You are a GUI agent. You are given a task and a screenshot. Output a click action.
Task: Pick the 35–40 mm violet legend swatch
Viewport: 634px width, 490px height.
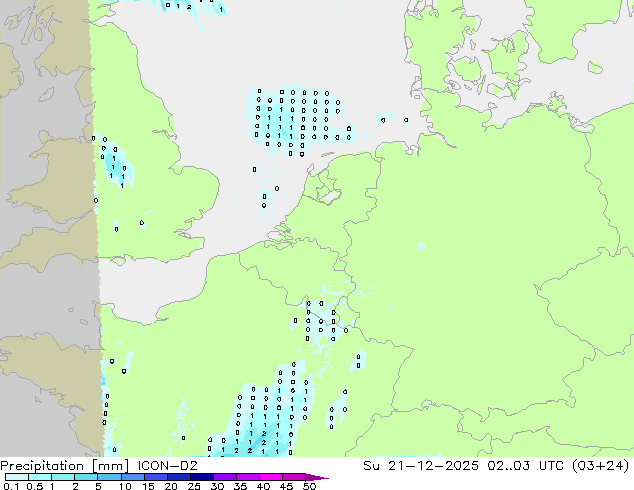pyautogui.click(x=248, y=477)
